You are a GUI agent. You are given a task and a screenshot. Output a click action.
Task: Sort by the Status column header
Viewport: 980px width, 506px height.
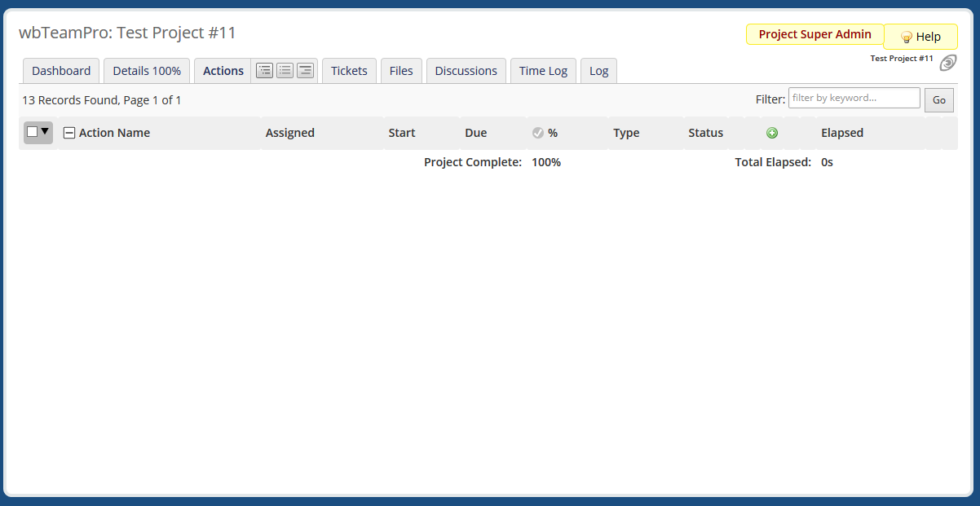(x=705, y=133)
